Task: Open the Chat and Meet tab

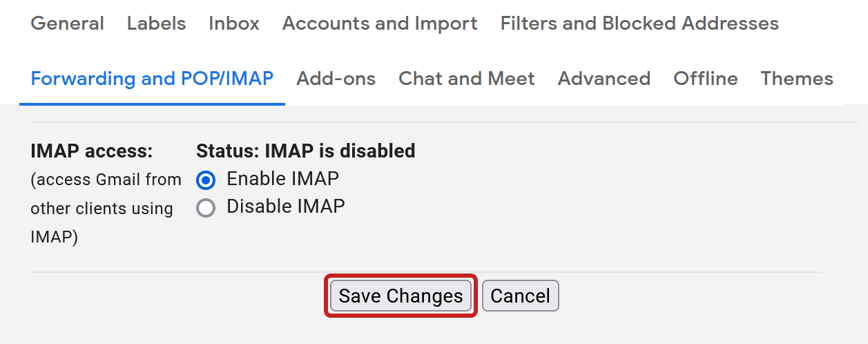Action: pyautogui.click(x=466, y=79)
